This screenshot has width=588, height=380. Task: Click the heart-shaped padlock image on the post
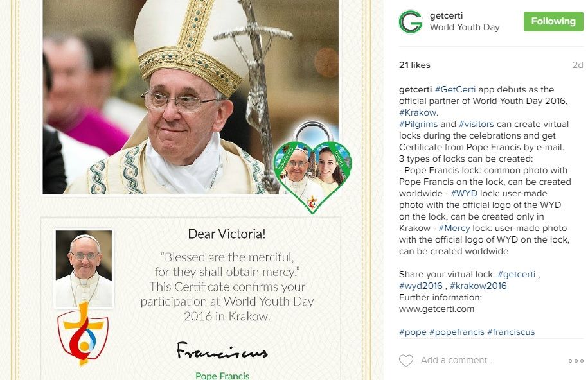[312, 167]
